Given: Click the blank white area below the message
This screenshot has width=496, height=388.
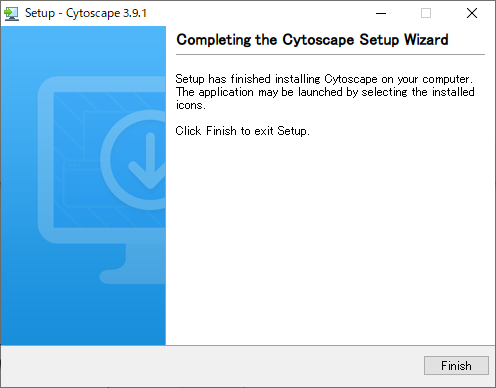Looking at the screenshot, I should 330,240.
